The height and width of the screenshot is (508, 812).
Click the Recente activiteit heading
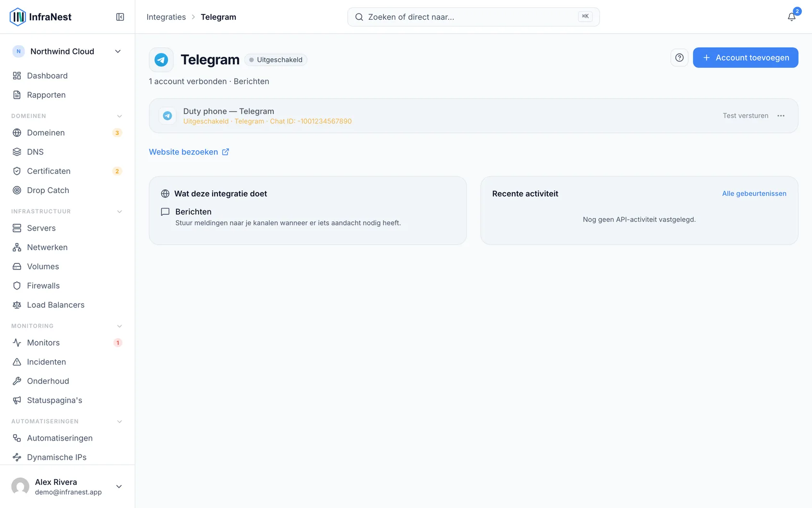[525, 194]
